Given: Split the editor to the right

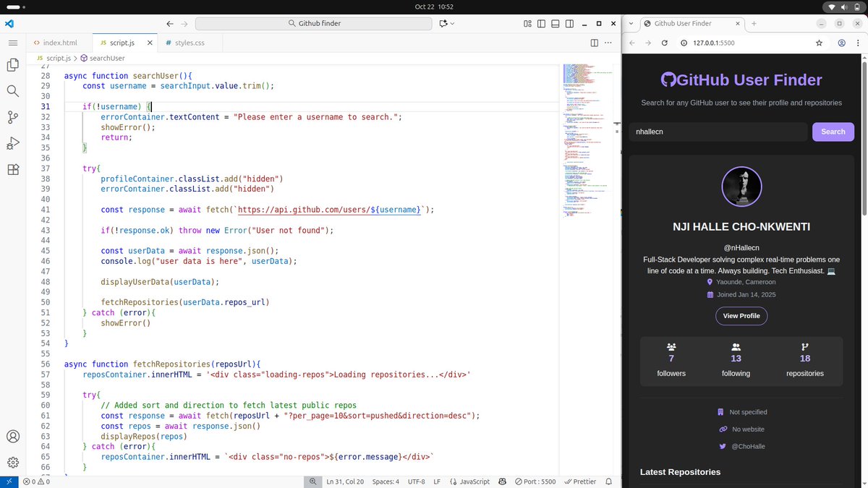Looking at the screenshot, I should coord(594,43).
